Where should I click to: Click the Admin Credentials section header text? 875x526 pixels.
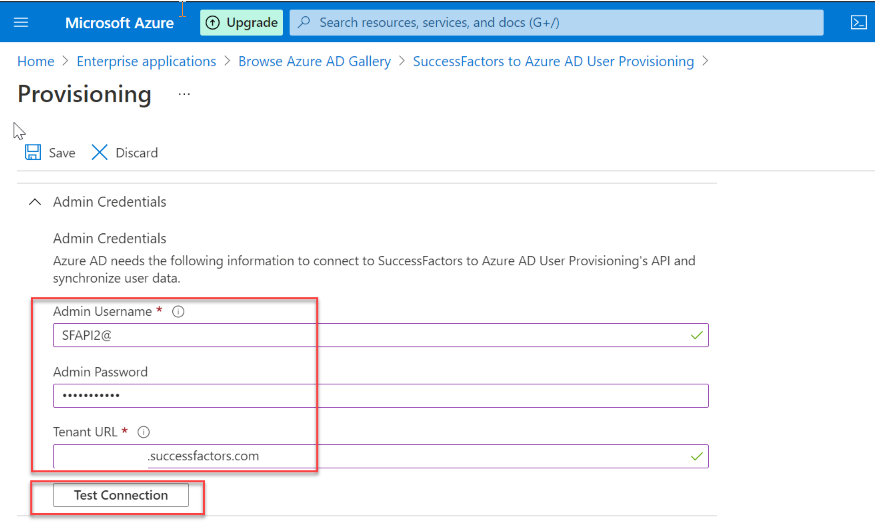[x=109, y=202]
